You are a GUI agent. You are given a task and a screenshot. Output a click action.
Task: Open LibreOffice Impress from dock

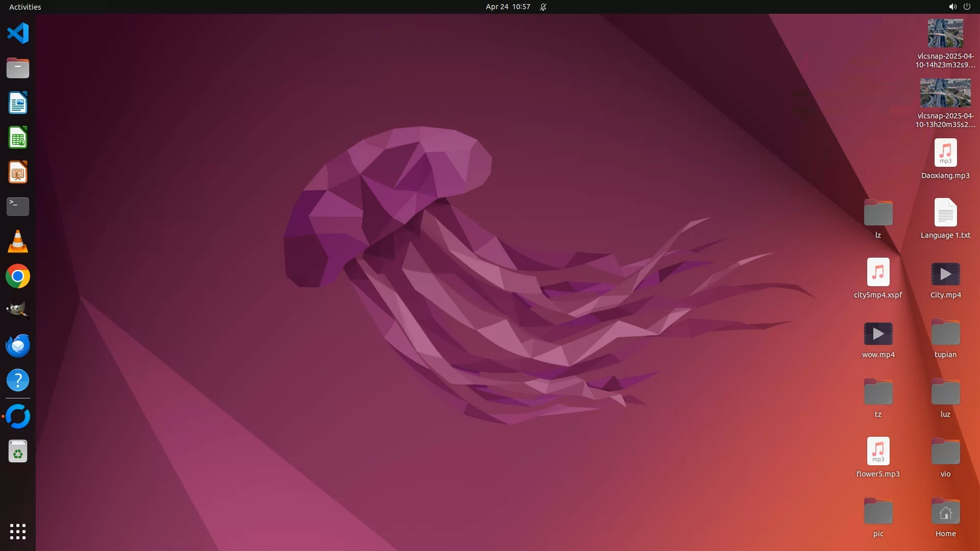pyautogui.click(x=18, y=172)
